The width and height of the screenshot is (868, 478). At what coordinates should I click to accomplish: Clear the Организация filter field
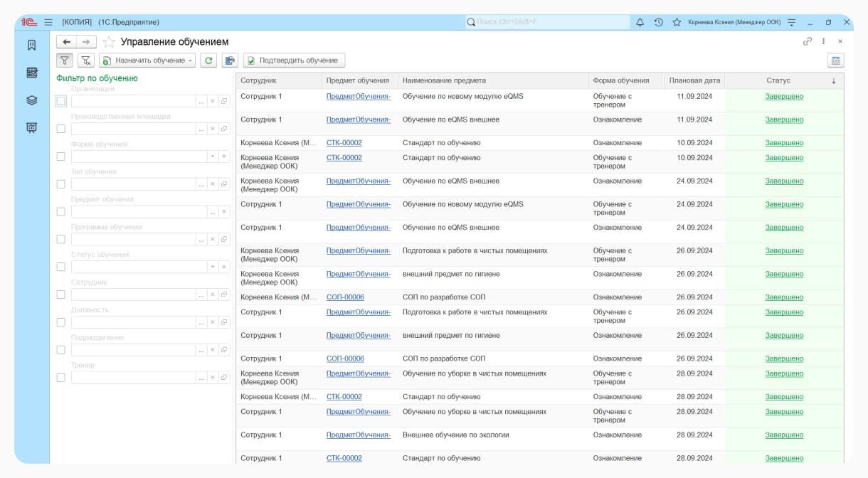point(212,101)
